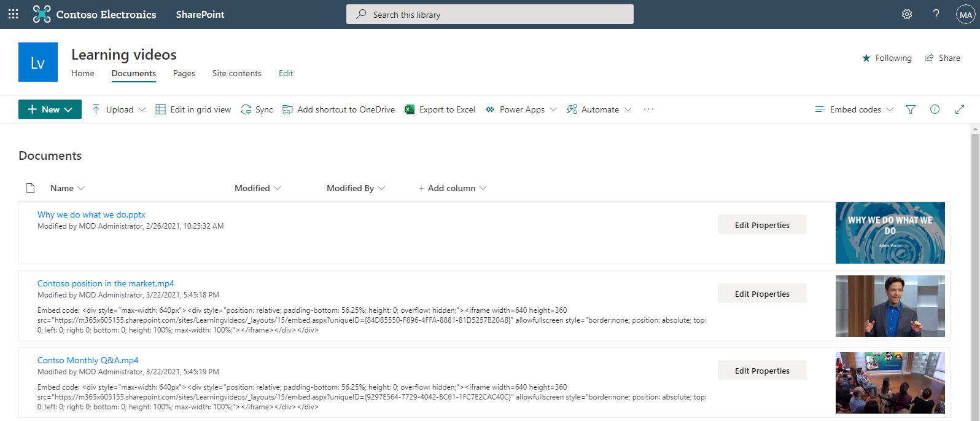Click the Sync icon
The height and width of the screenshot is (421, 980).
coord(246,109)
